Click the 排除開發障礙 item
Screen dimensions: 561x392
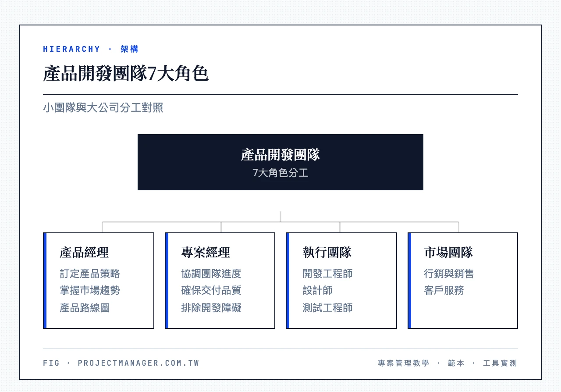[x=211, y=308]
